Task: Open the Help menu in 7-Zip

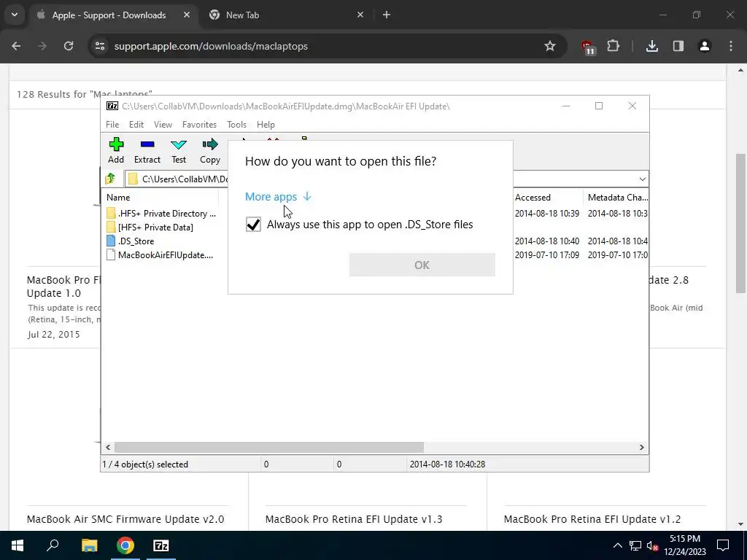Action: click(x=266, y=124)
